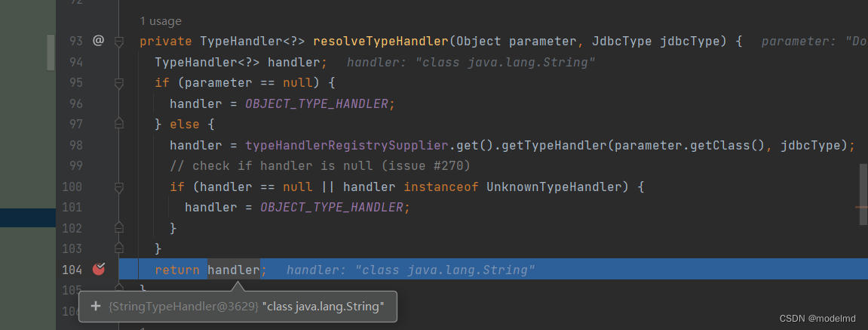Expand the StringTypeHandler@3629 debugger tooltip

point(96,306)
